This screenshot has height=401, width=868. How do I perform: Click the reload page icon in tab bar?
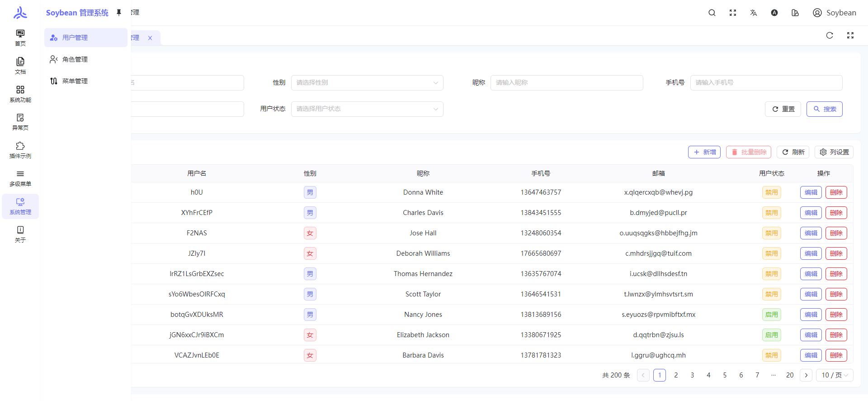point(829,35)
